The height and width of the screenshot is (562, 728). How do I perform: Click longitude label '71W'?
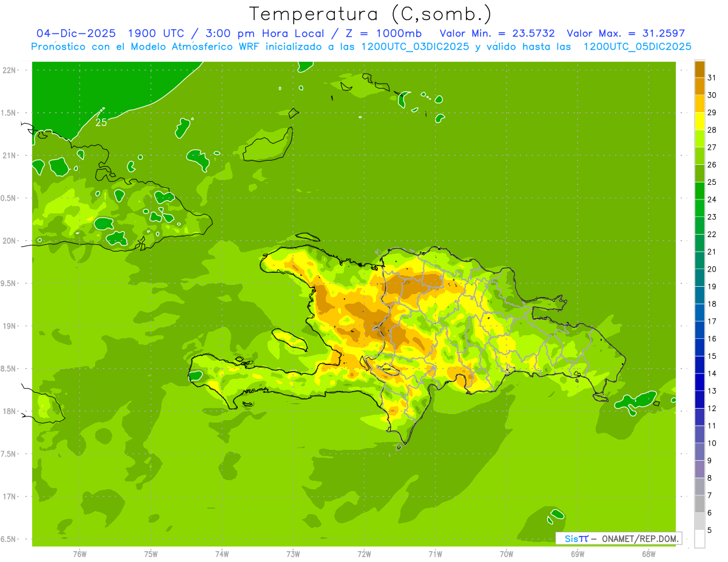[x=435, y=554]
